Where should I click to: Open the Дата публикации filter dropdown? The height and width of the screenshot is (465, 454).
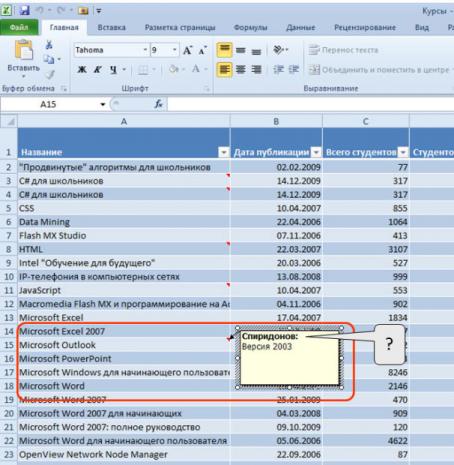(x=316, y=153)
